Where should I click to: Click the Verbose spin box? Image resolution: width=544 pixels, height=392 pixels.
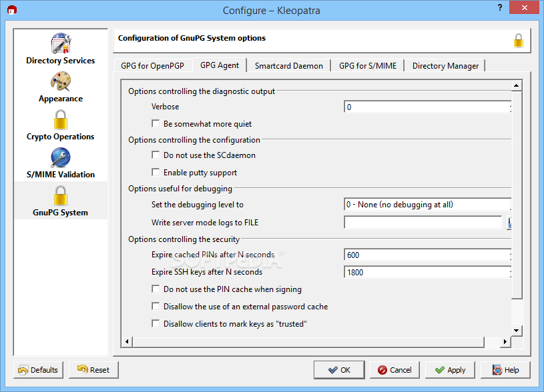point(427,107)
